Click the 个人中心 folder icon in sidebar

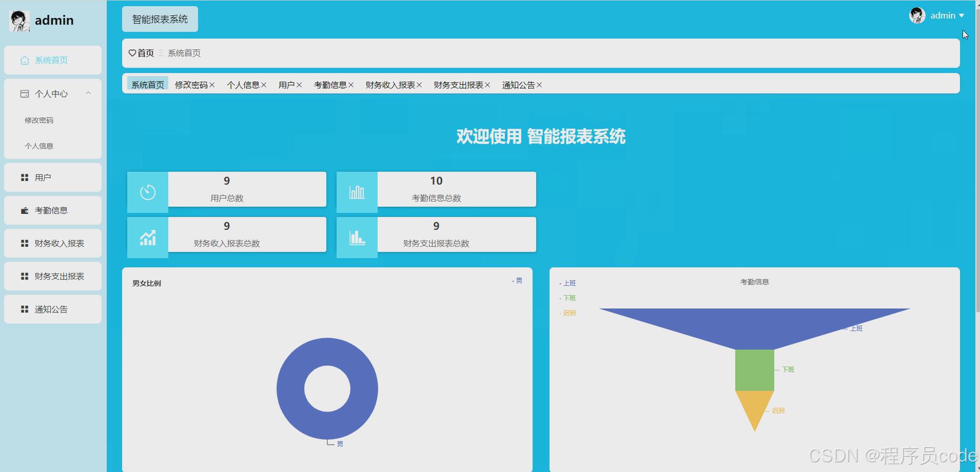pyautogui.click(x=24, y=93)
